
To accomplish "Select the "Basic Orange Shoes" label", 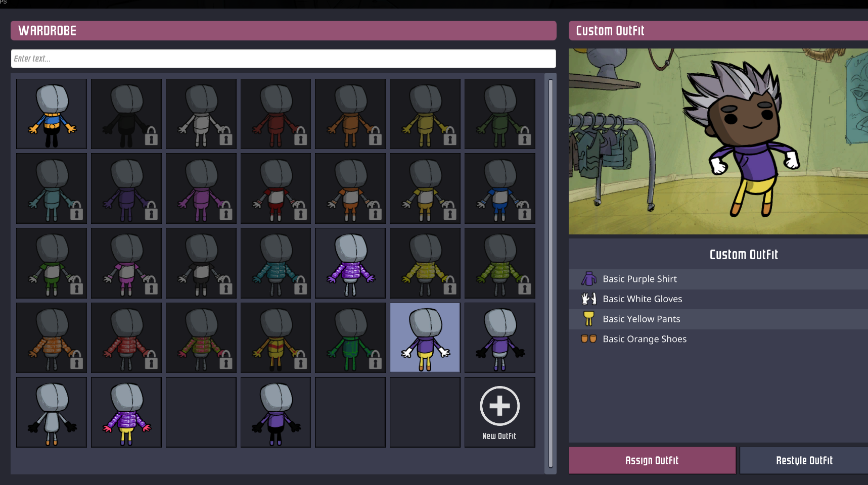I will pyautogui.click(x=645, y=339).
